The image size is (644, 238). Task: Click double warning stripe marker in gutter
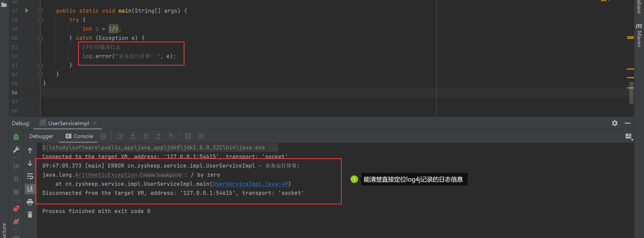630,38
